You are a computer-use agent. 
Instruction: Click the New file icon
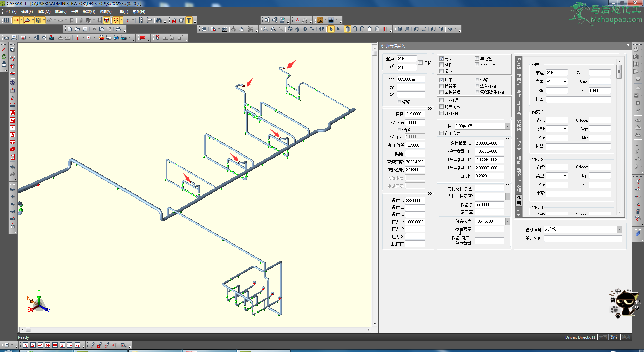[70, 29]
